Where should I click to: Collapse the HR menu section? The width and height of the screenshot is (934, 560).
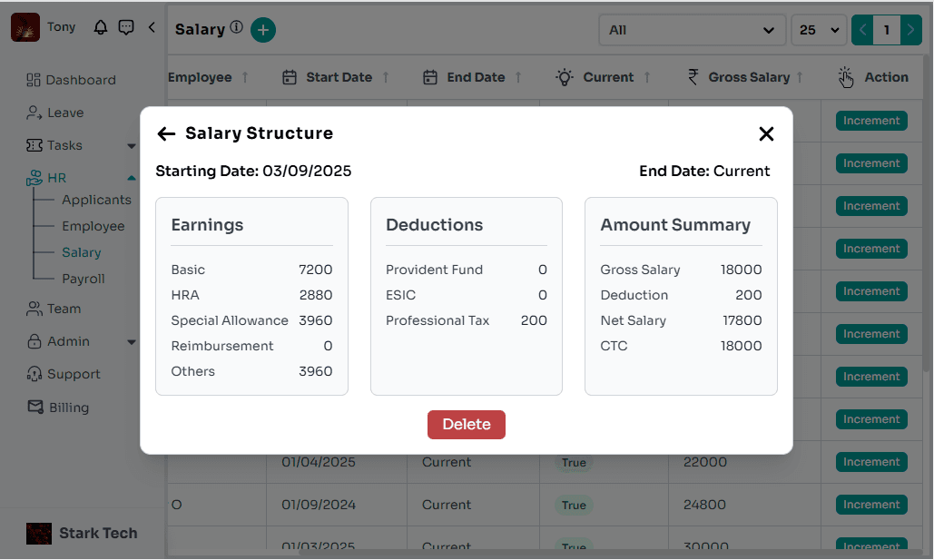point(132,179)
